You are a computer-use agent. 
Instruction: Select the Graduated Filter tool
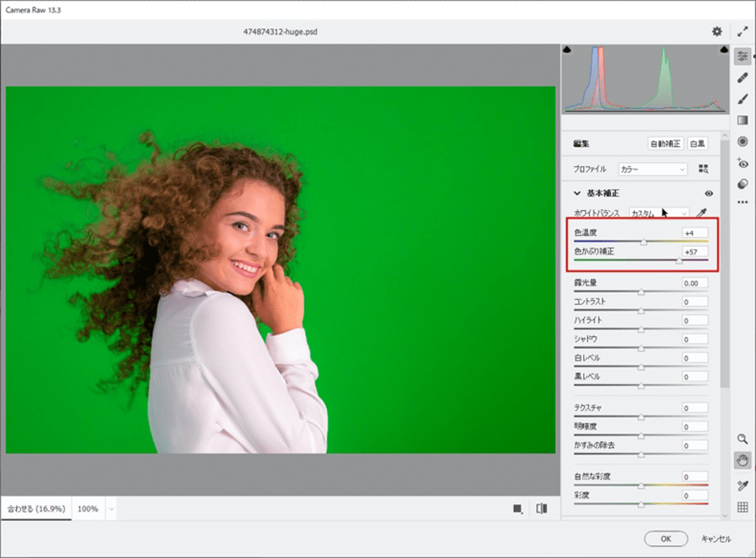click(743, 120)
